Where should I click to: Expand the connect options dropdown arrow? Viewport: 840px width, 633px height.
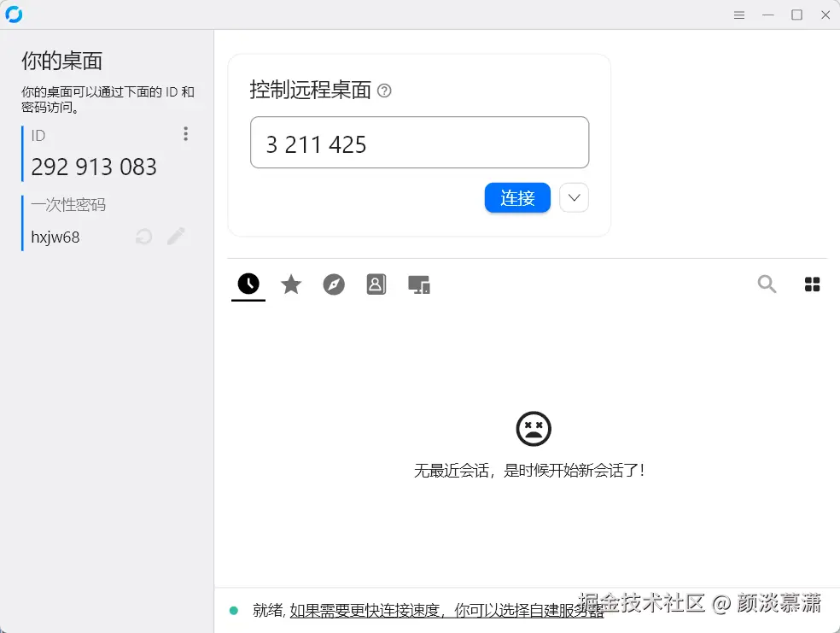click(575, 198)
